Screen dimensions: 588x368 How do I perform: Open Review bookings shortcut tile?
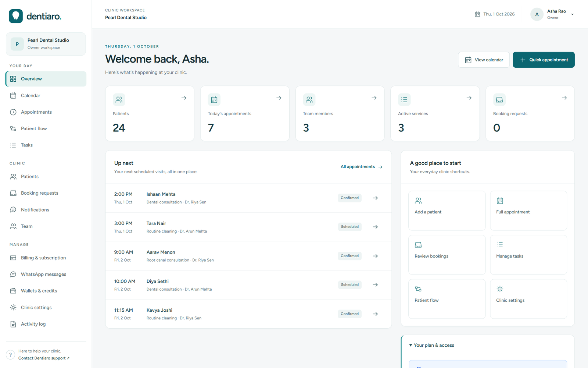click(x=447, y=255)
